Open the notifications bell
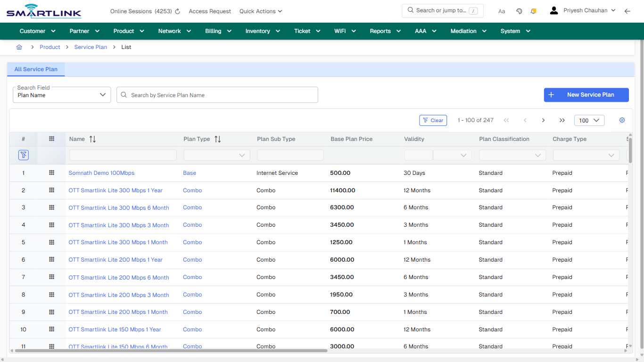The image size is (644, 362). pyautogui.click(x=533, y=10)
